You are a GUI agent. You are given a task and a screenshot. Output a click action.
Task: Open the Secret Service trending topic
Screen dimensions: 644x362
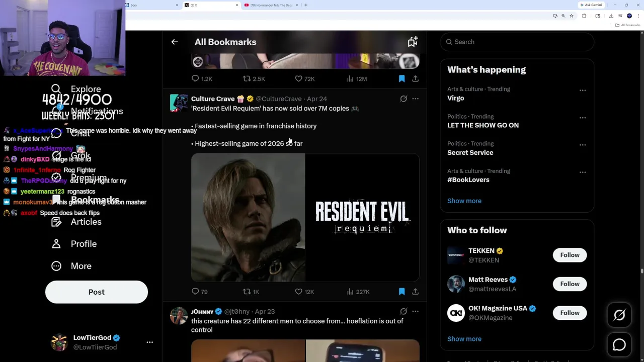point(470,152)
